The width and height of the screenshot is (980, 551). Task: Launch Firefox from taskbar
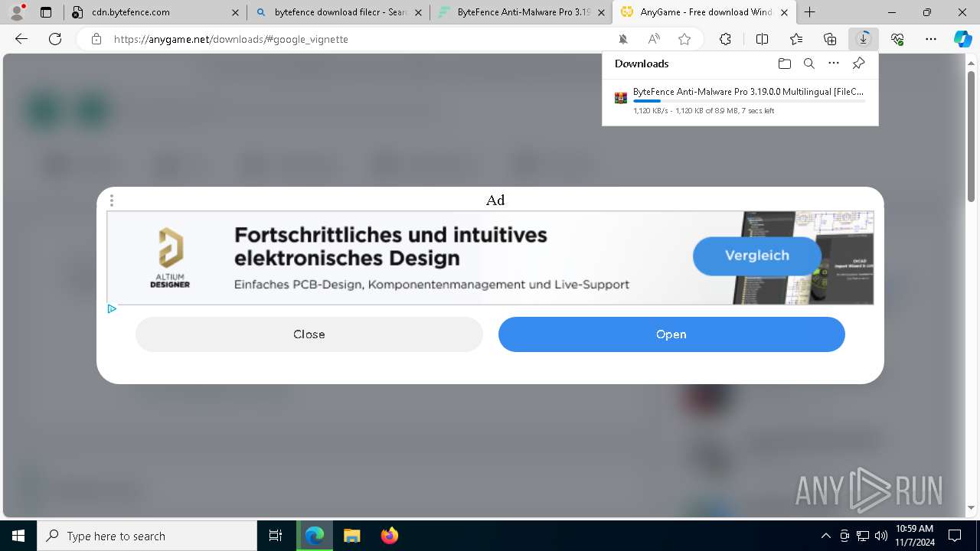pyautogui.click(x=389, y=536)
